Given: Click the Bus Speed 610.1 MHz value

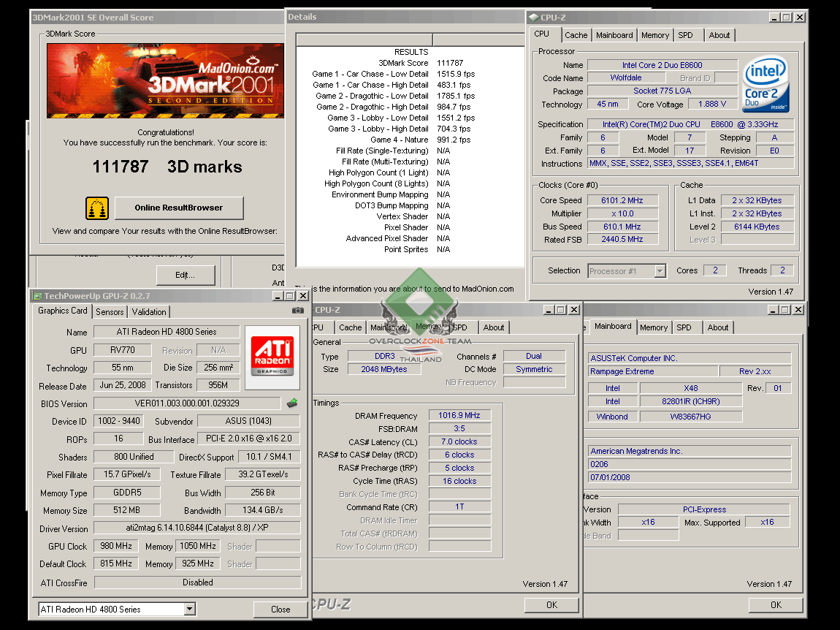Looking at the screenshot, I should coord(622,227).
